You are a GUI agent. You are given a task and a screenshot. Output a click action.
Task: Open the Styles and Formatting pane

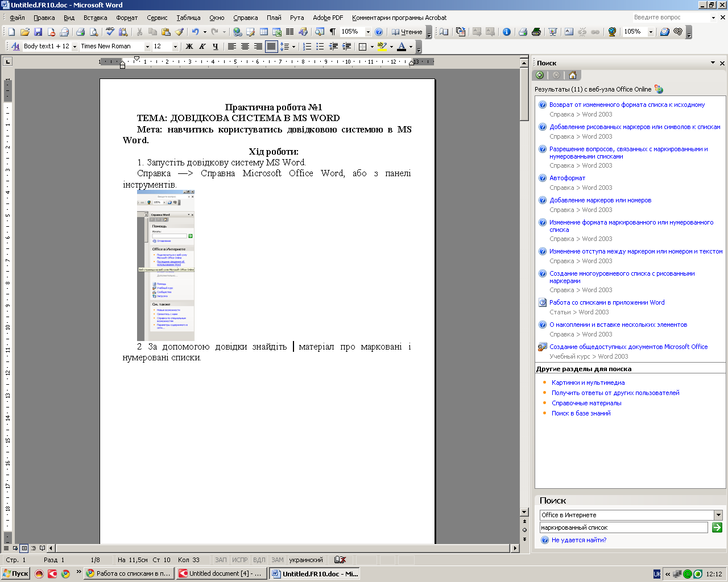[x=15, y=47]
